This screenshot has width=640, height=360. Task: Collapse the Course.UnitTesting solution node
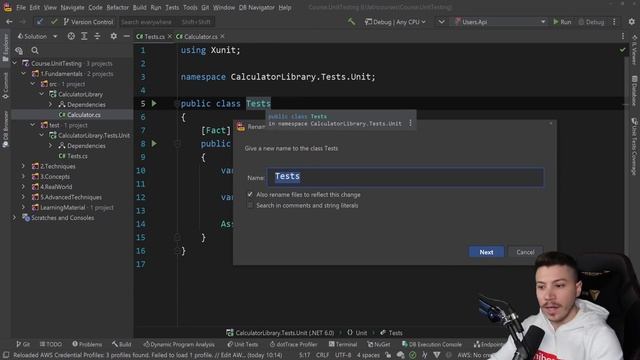point(15,63)
